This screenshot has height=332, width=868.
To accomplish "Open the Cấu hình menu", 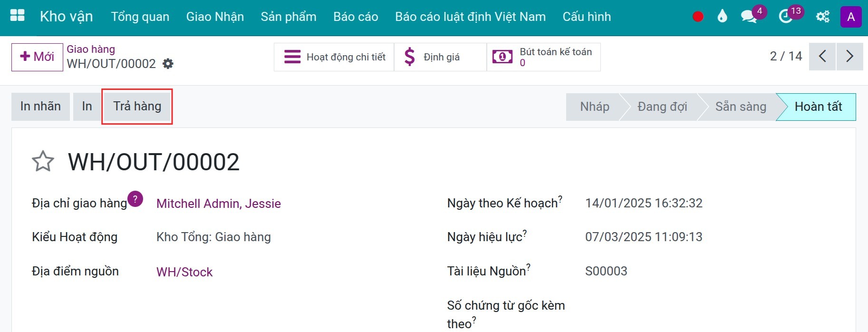I will (x=587, y=17).
